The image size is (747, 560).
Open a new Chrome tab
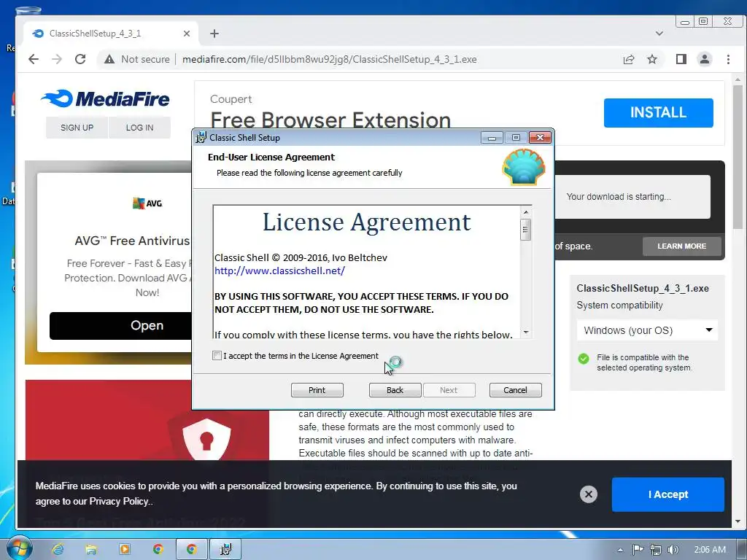[214, 34]
